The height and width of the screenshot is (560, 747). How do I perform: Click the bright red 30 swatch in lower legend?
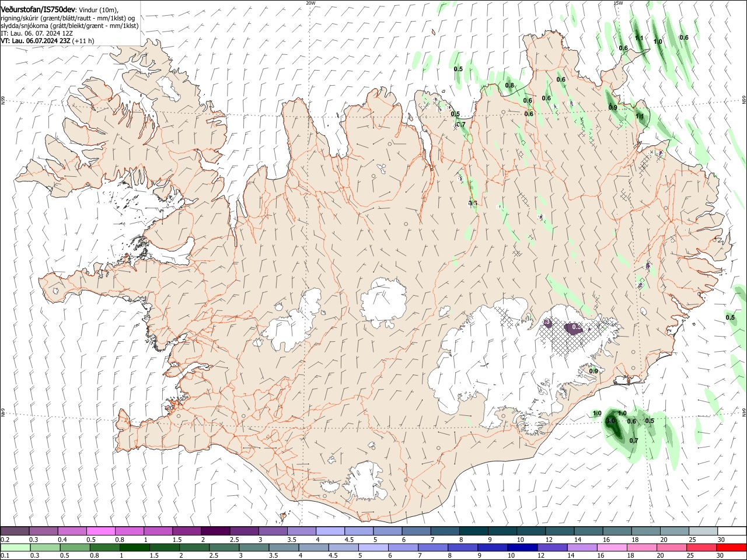click(731, 547)
